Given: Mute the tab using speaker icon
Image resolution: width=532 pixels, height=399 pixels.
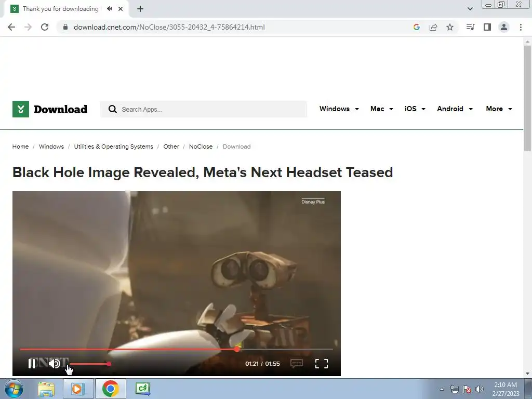Looking at the screenshot, I should 109,9.
